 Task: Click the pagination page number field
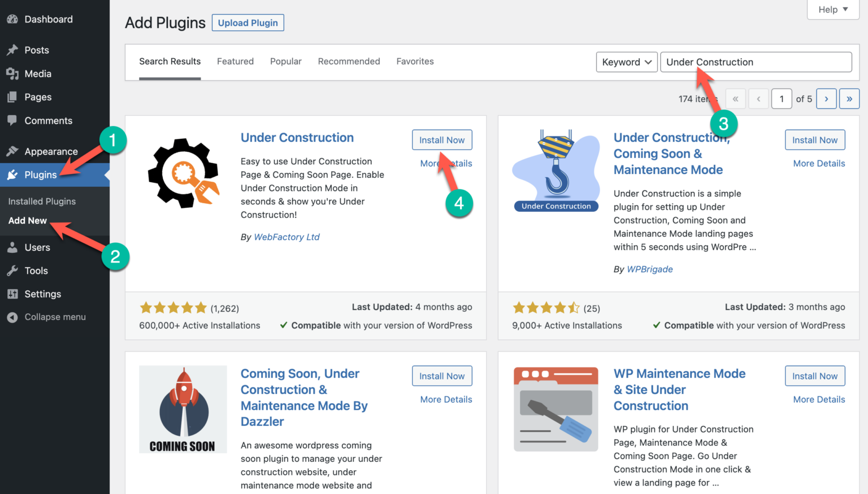[x=782, y=98]
